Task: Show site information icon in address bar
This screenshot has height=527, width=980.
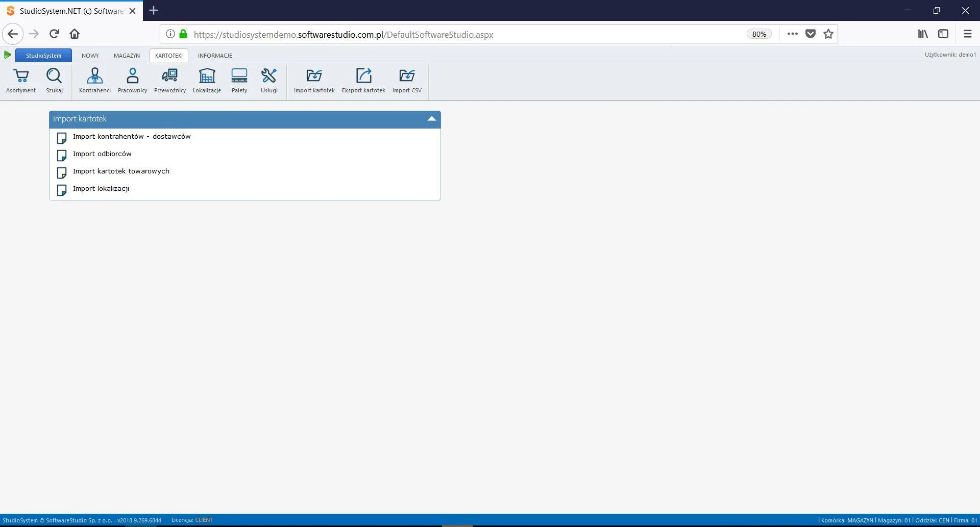Action: pyautogui.click(x=170, y=34)
